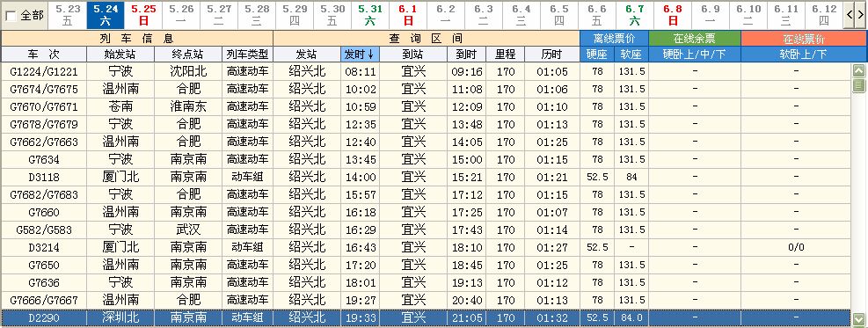868x328 pixels.
Task: Select highlighted train row D2290
Action: coord(426,318)
